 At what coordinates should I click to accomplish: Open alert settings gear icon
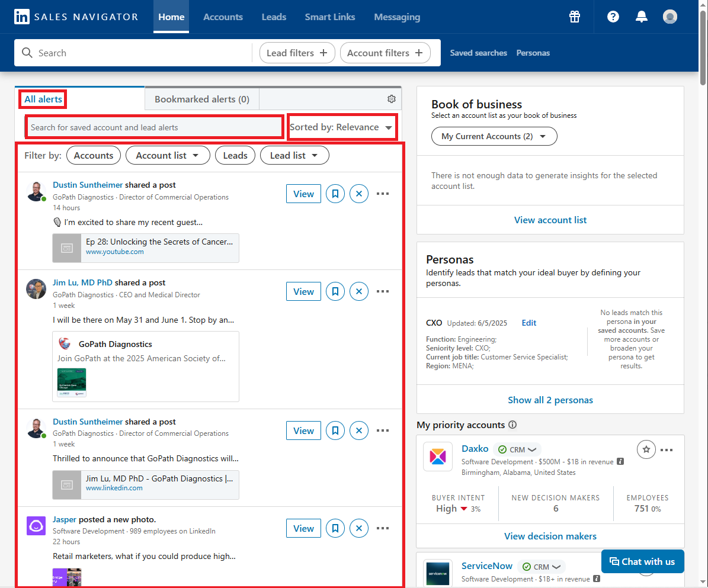click(392, 99)
